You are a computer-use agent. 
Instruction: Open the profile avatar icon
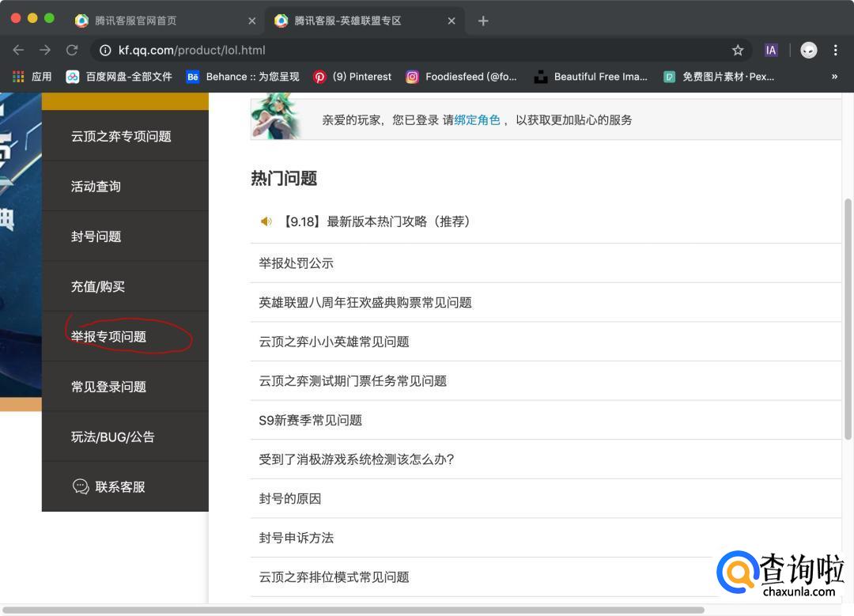(x=809, y=50)
